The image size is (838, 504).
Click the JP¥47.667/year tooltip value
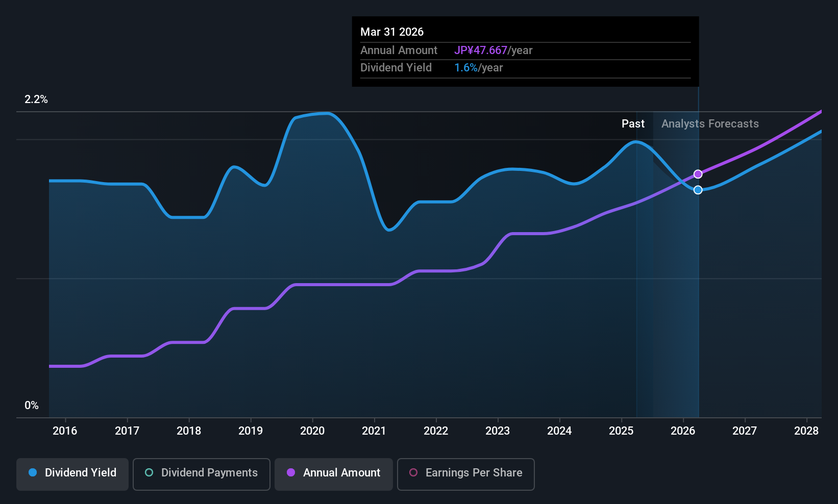pos(493,51)
